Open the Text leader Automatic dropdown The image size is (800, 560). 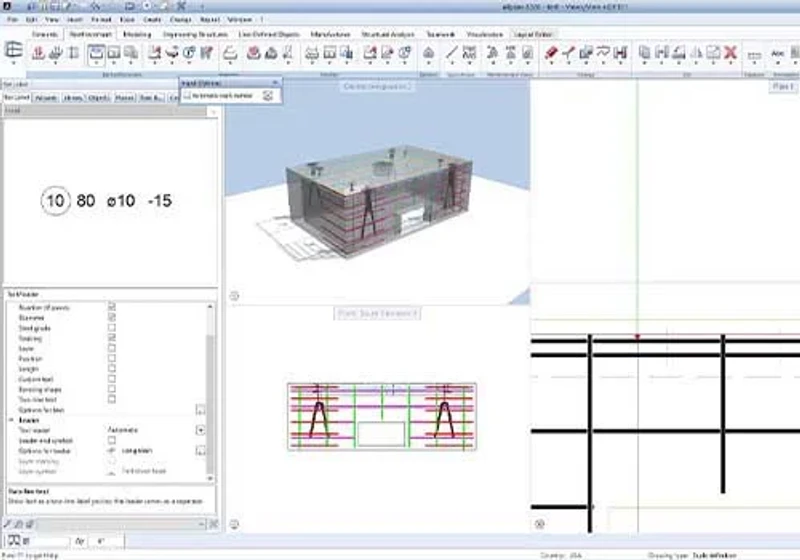pyautogui.click(x=201, y=430)
